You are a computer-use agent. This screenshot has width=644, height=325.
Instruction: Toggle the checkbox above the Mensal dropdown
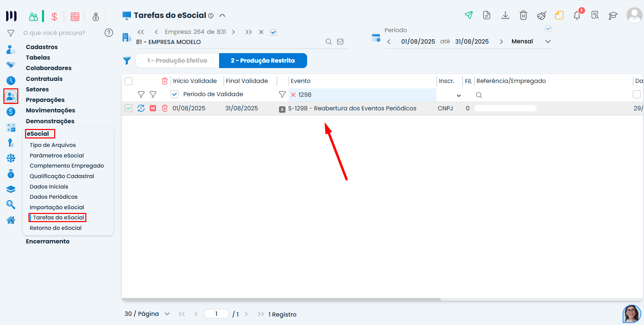pos(548,29)
